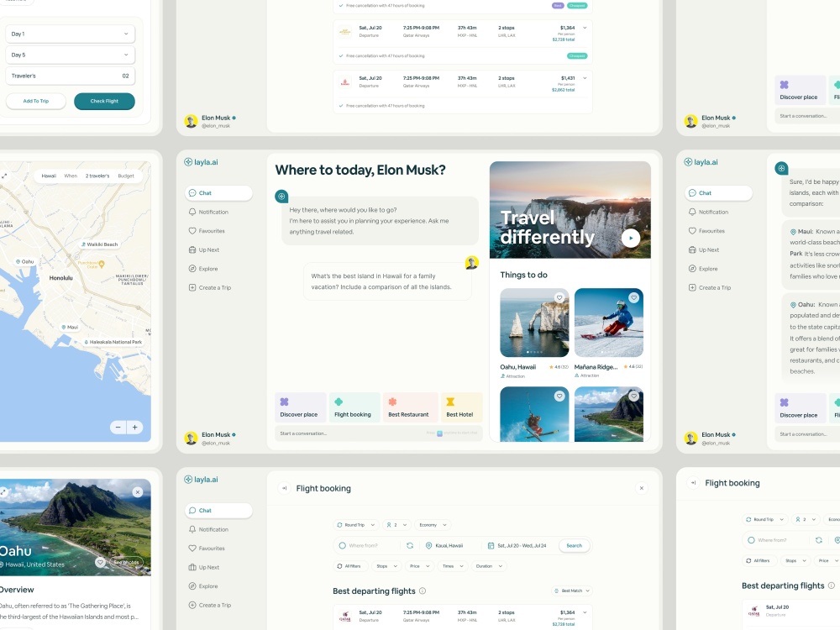Screen dimensions: 840x630
Task: Expand the $1,364 flight row in top panel
Action: click(585, 28)
